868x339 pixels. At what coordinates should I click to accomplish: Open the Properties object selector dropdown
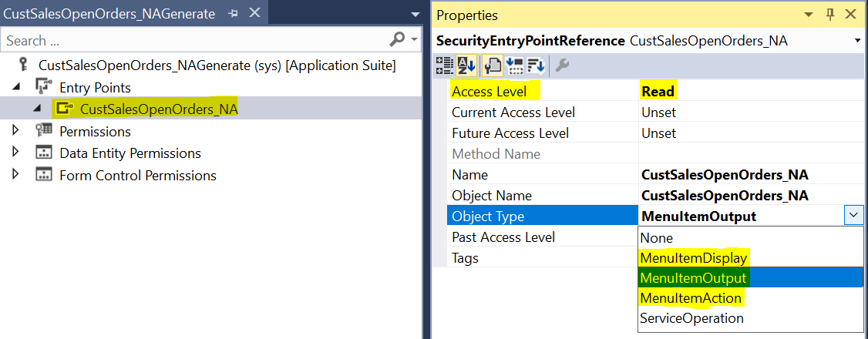[857, 41]
